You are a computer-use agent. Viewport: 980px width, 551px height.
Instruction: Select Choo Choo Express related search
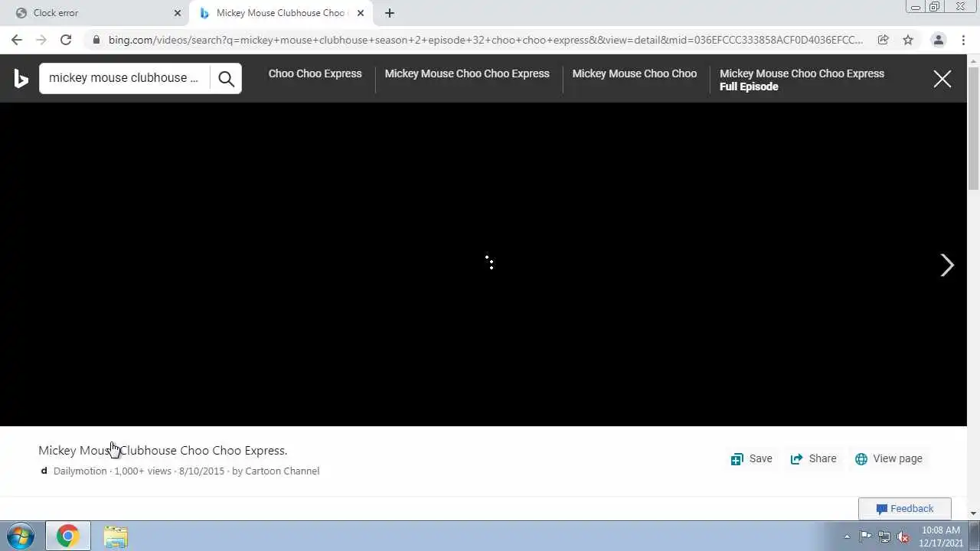point(315,73)
